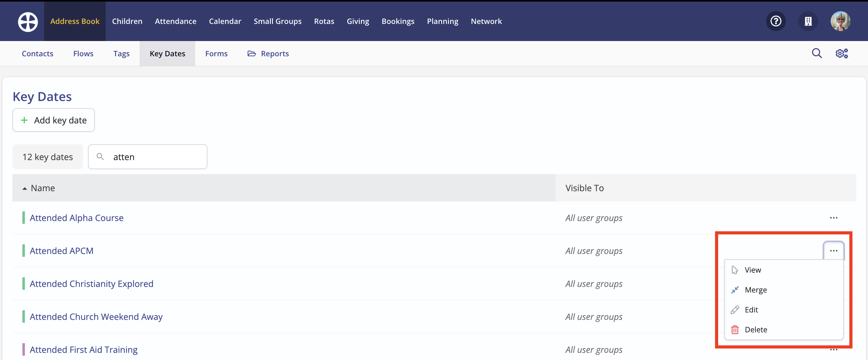The image size is (868, 360).
Task: Collapse the Attended APCM actions dropdown
Action: 833,251
